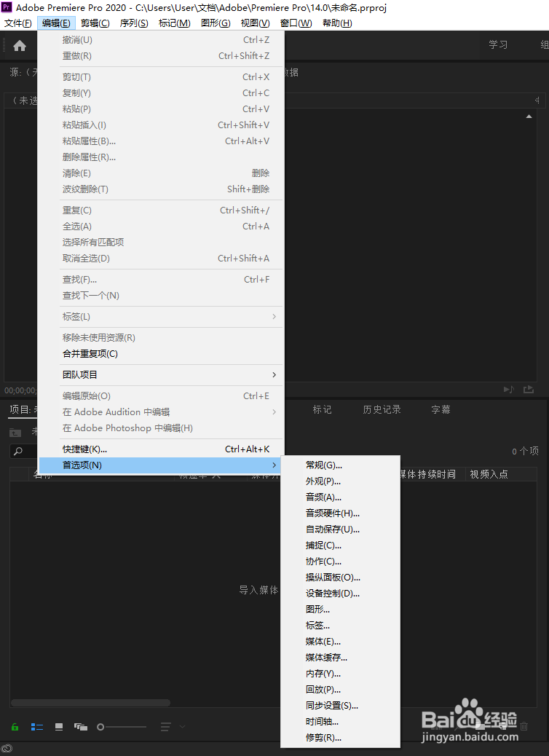Toggle the green project writable lock icon

click(x=15, y=727)
